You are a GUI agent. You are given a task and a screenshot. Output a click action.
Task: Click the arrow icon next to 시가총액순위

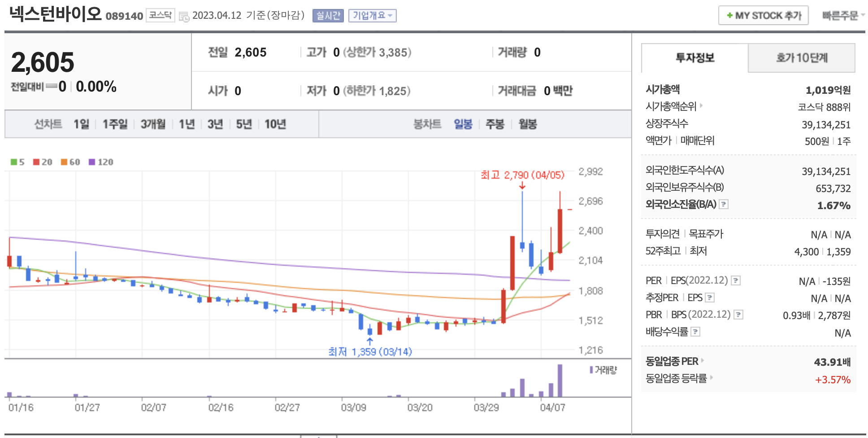[701, 106]
